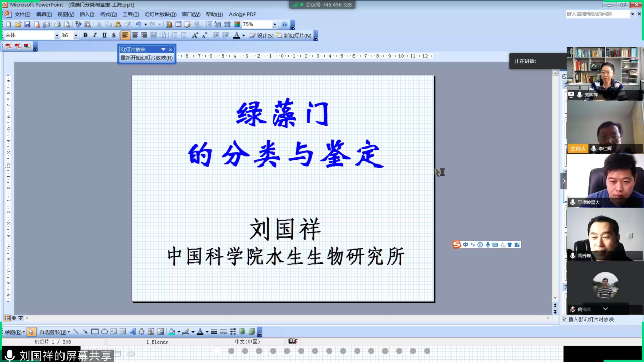The height and width of the screenshot is (362, 644).
Task: Click the font color swatch (A)
Action: [236, 36]
